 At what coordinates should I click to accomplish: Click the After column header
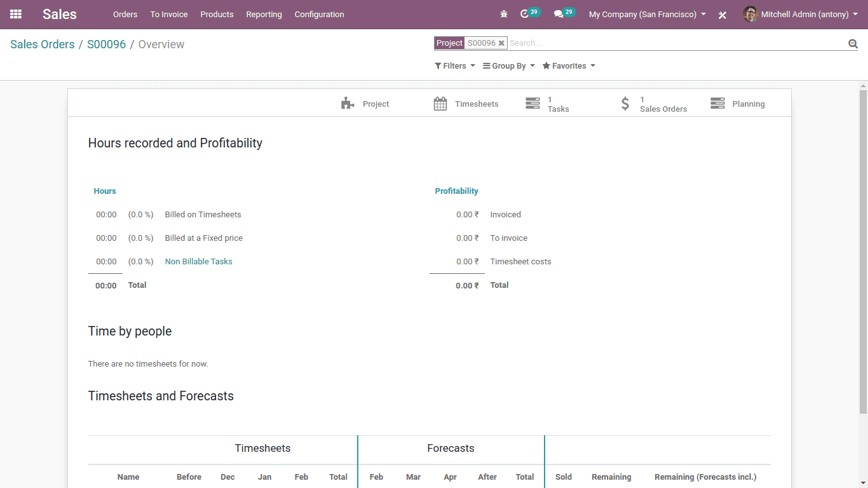tap(487, 477)
